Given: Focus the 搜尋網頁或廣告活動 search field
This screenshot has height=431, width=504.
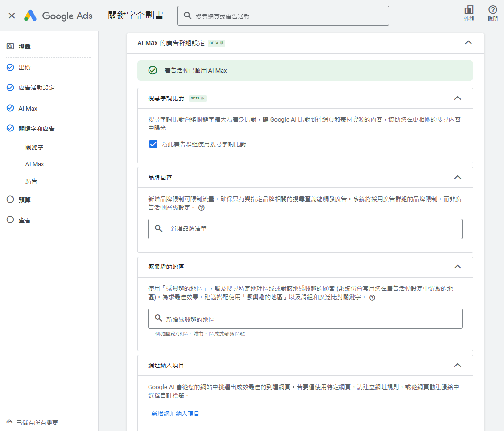Looking at the screenshot, I should [283, 16].
